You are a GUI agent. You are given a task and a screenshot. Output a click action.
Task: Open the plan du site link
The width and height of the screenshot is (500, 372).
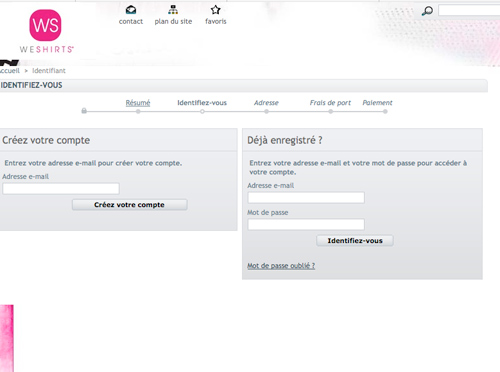pyautogui.click(x=173, y=21)
